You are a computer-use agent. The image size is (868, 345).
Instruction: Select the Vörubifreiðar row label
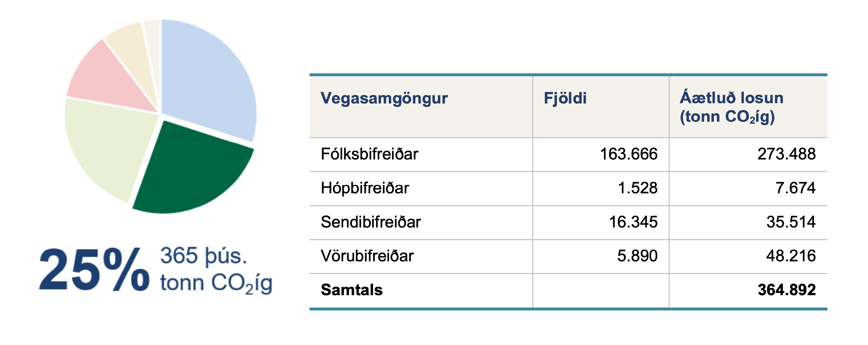[x=367, y=256]
